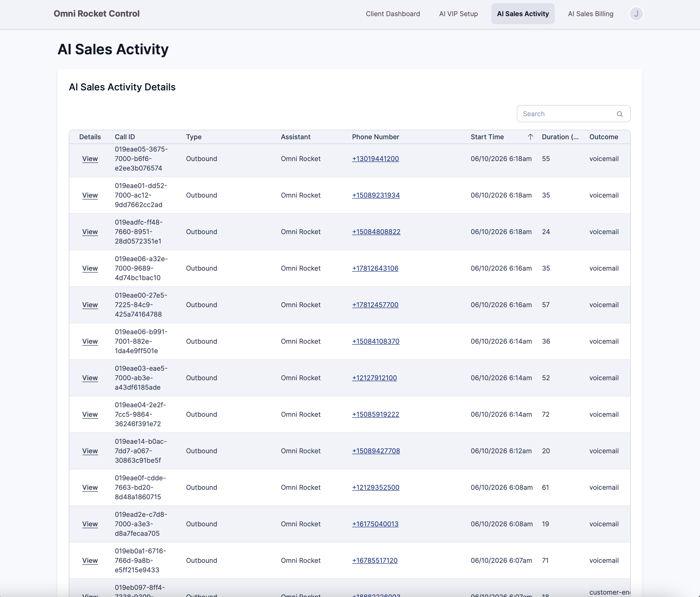The image size is (700, 597).
Task: Sort by the Type column header
Action: [194, 137]
